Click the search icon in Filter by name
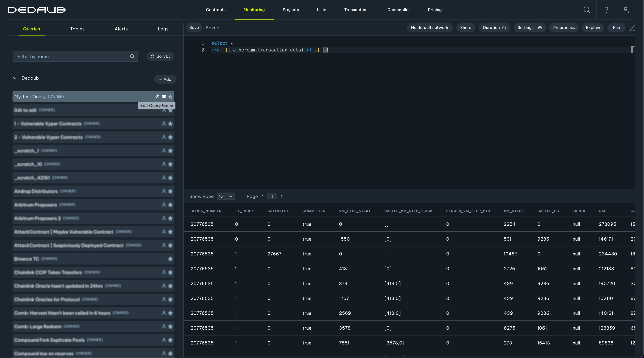The width and height of the screenshot is (644, 358). [132, 57]
